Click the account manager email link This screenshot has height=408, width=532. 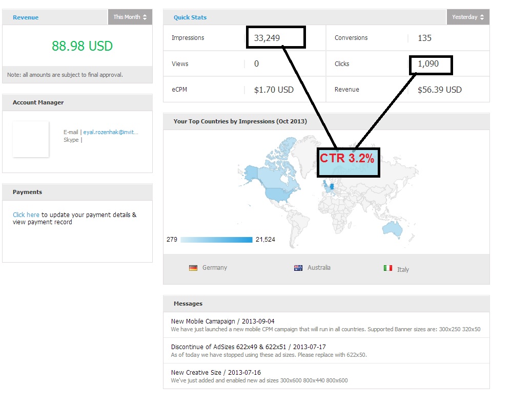(111, 132)
